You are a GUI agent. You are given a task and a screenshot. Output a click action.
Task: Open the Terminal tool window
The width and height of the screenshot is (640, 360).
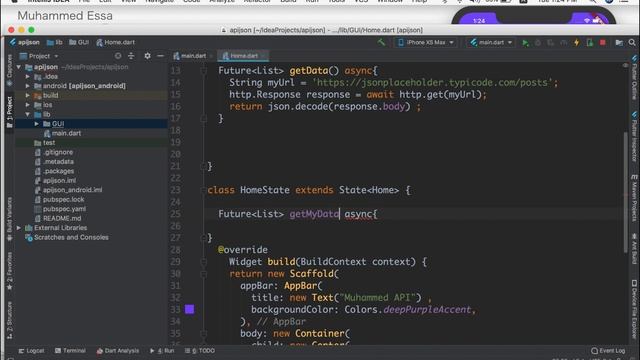click(70, 351)
